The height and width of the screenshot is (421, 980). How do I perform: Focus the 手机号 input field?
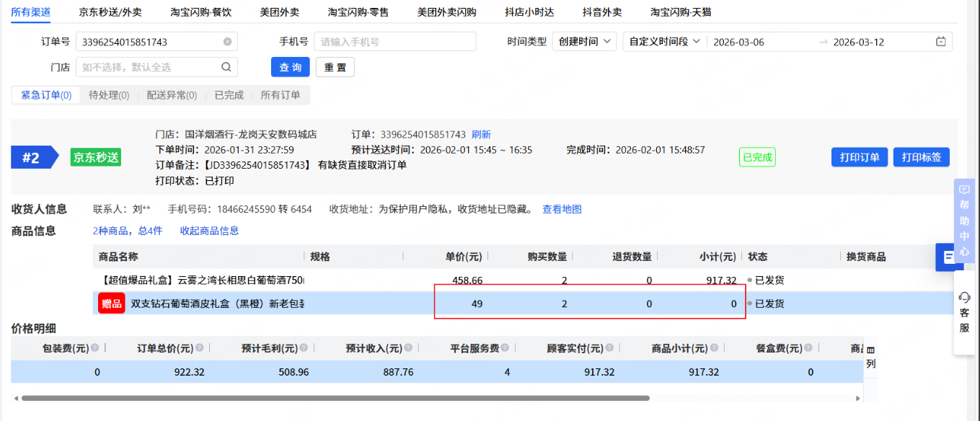(395, 42)
